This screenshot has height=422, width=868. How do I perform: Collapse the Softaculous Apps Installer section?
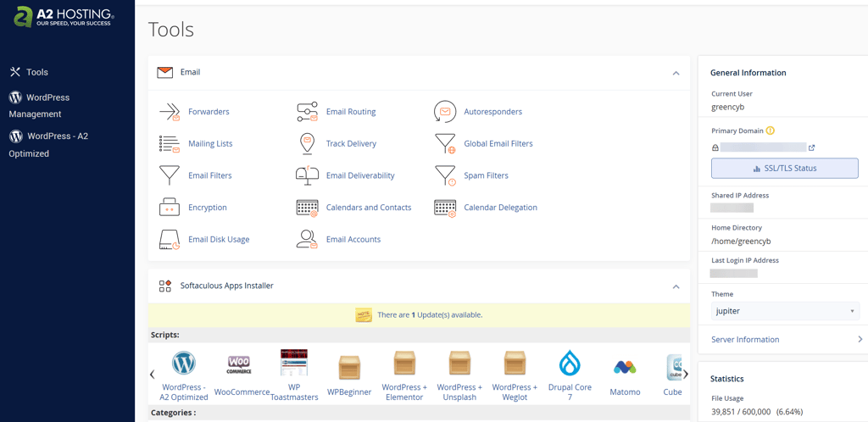click(676, 286)
